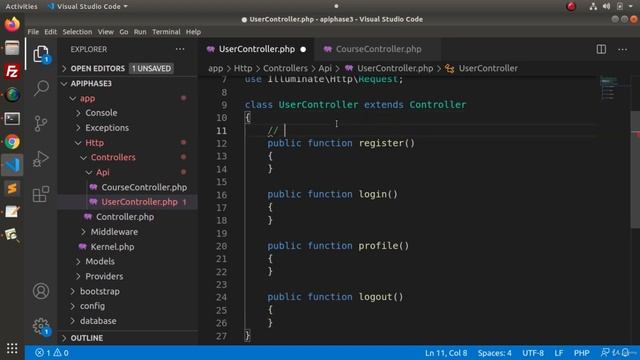Screen dimensions: 640x360
Task: Click the notifications bell in status bar
Action: tap(625, 353)
